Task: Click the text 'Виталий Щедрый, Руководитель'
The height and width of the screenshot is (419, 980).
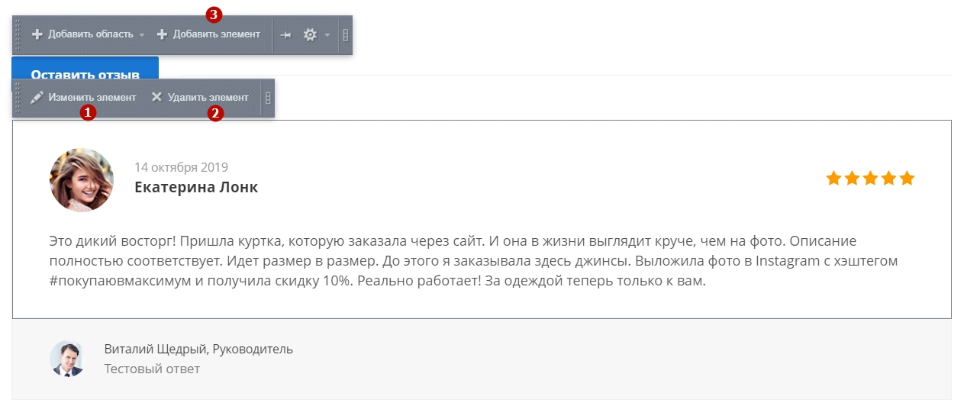Action: pos(198,350)
